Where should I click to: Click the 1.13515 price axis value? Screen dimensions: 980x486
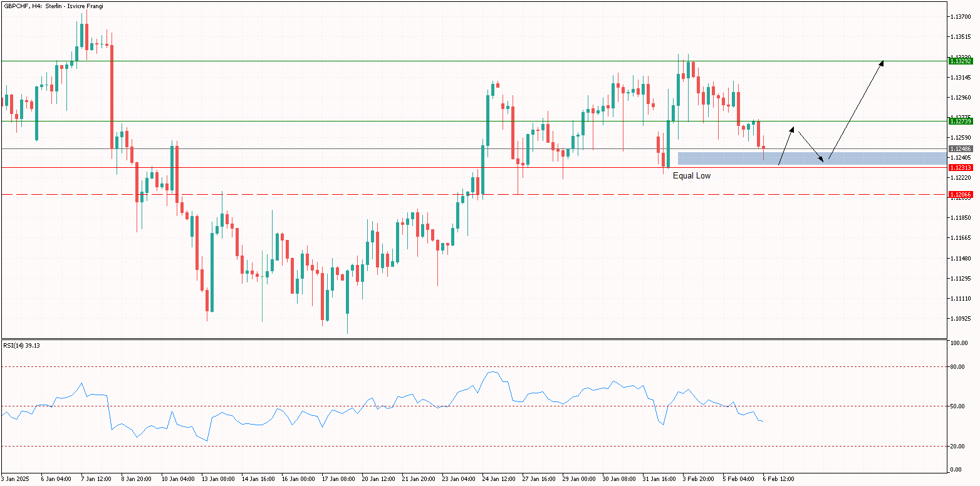tap(961, 37)
